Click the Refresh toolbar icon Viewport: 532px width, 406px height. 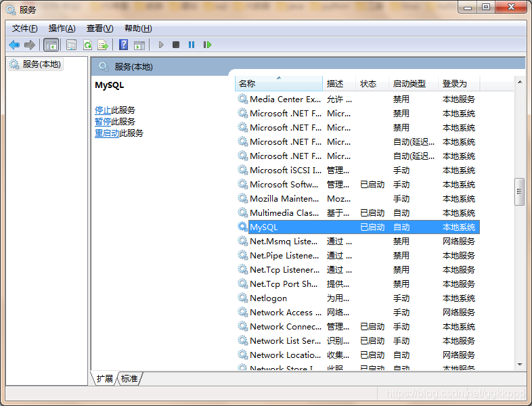pyautogui.click(x=87, y=45)
